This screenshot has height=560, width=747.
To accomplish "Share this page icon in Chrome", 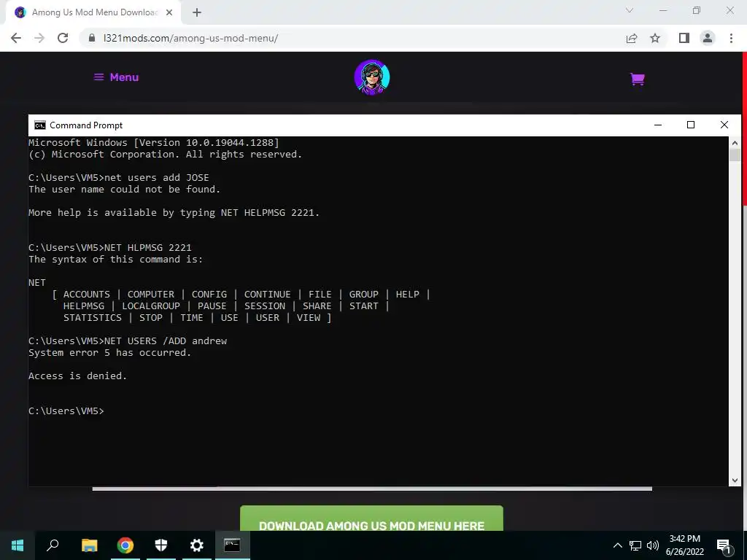I will coord(632,38).
